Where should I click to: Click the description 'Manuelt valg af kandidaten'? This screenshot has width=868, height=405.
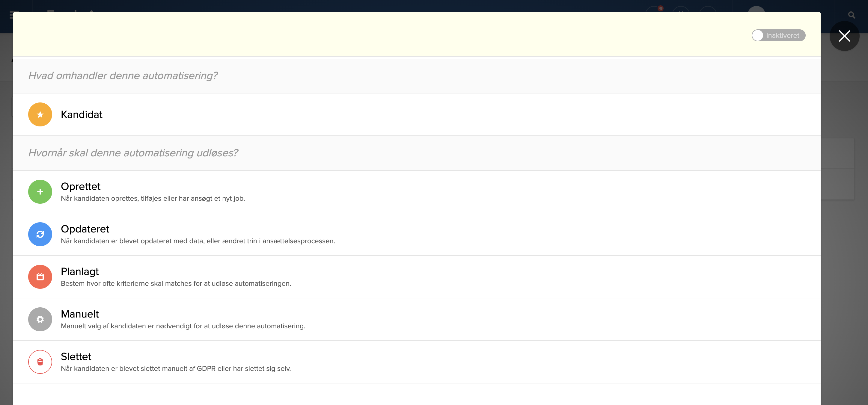pos(183,326)
